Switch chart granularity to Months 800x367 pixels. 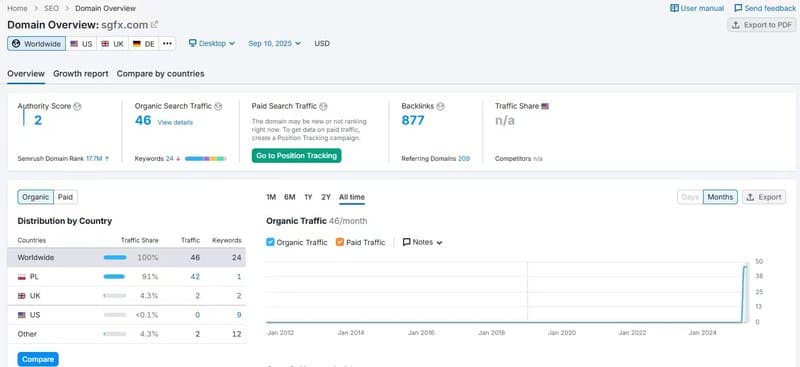(x=720, y=197)
